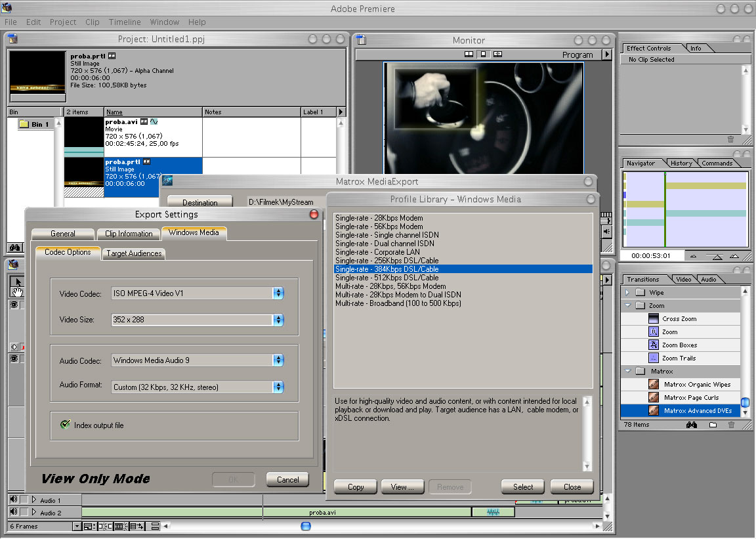This screenshot has width=756, height=539.
Task: Toggle Shift Tracks Options icon in Timeline footer
Action: [137, 526]
